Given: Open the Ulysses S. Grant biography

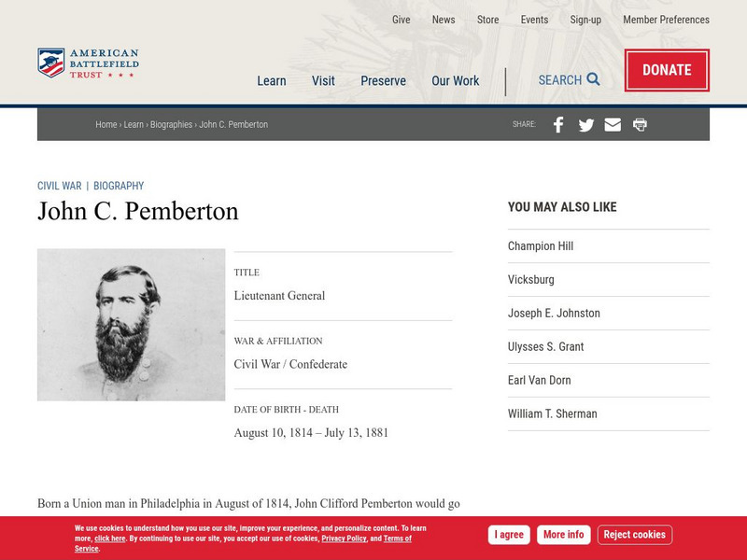Looking at the screenshot, I should tap(545, 346).
